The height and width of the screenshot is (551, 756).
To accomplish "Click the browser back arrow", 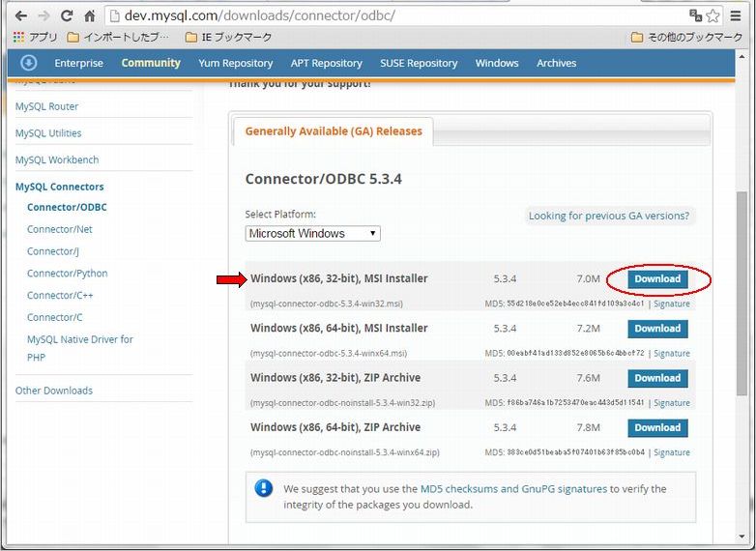I will point(20,15).
